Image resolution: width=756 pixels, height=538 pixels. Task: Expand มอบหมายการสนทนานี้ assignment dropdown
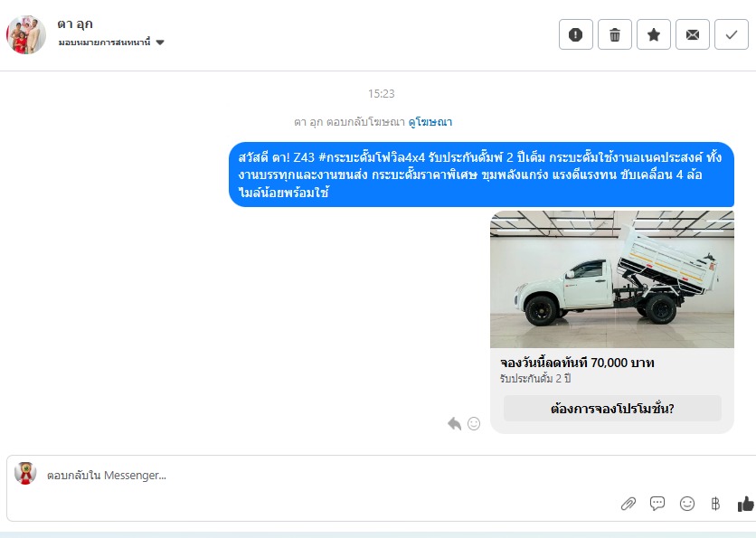[111, 42]
